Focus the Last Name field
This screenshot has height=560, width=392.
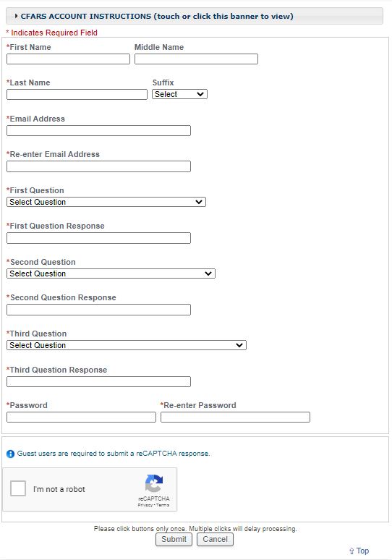[77, 94]
